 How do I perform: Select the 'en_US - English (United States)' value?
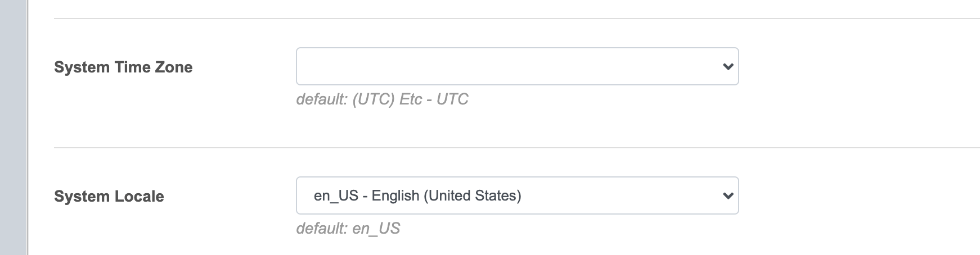(x=417, y=195)
